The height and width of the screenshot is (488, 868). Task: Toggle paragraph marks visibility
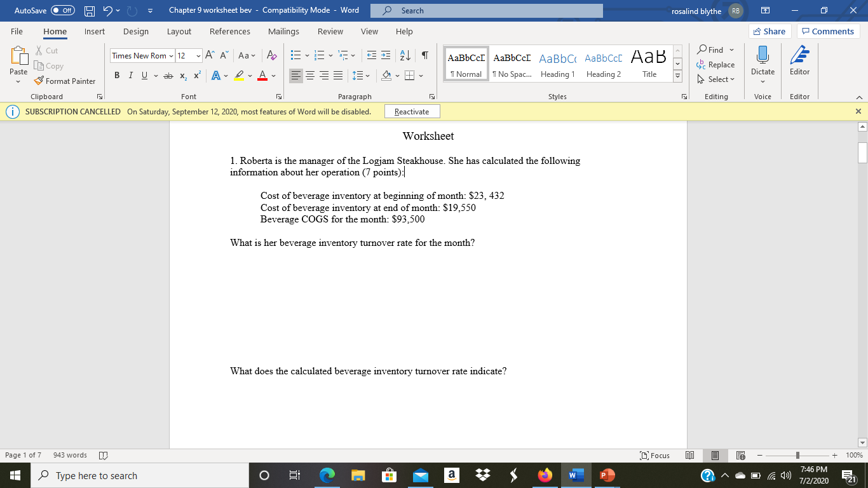coord(424,55)
